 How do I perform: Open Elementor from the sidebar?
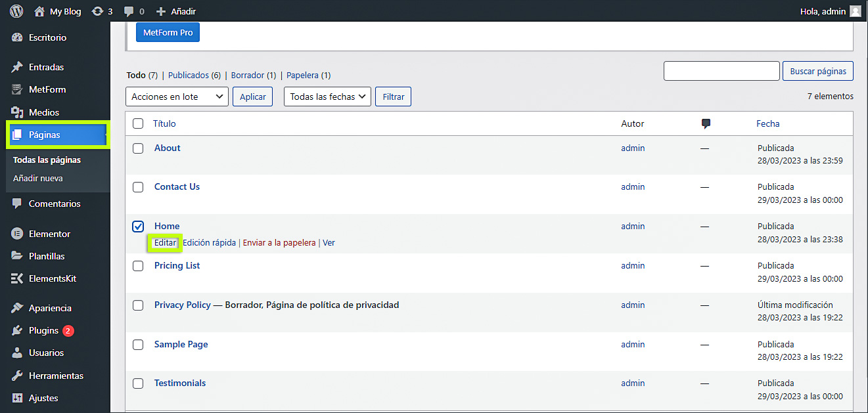[x=49, y=234]
